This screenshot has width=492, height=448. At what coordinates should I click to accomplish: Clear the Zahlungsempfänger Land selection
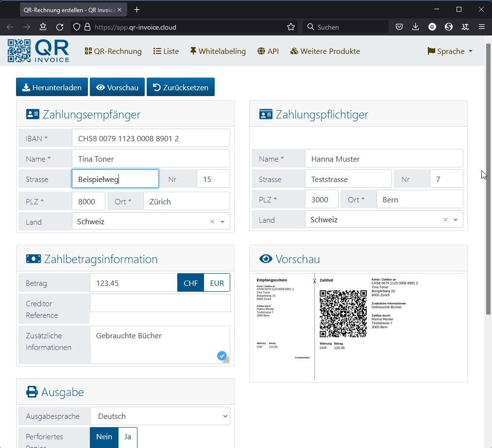point(212,222)
